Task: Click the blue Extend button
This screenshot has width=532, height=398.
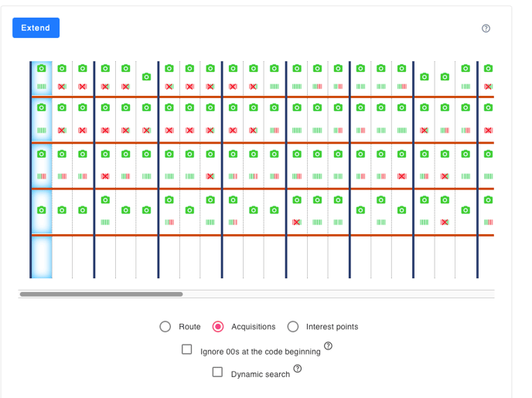Action: coord(36,28)
